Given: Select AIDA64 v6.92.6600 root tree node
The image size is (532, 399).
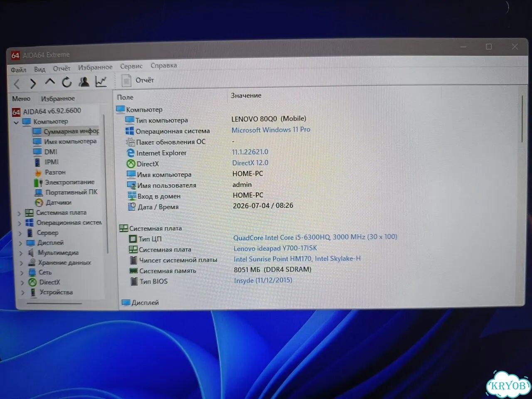Looking at the screenshot, I should click(x=47, y=111).
